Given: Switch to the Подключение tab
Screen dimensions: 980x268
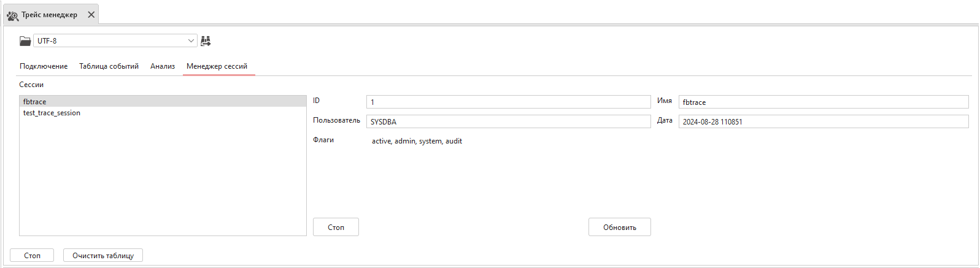Looking at the screenshot, I should coord(44,66).
